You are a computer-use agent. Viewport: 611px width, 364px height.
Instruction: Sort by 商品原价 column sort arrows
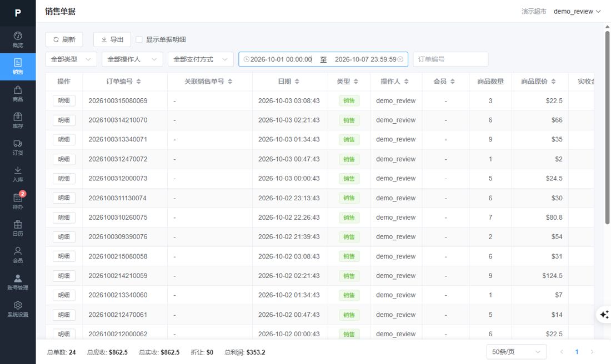click(x=553, y=82)
